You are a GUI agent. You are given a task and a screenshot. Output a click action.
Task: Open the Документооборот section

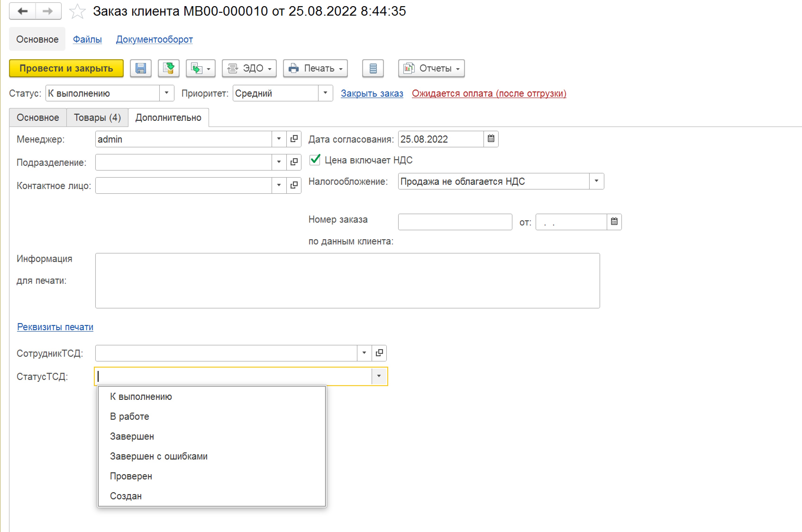coord(155,39)
